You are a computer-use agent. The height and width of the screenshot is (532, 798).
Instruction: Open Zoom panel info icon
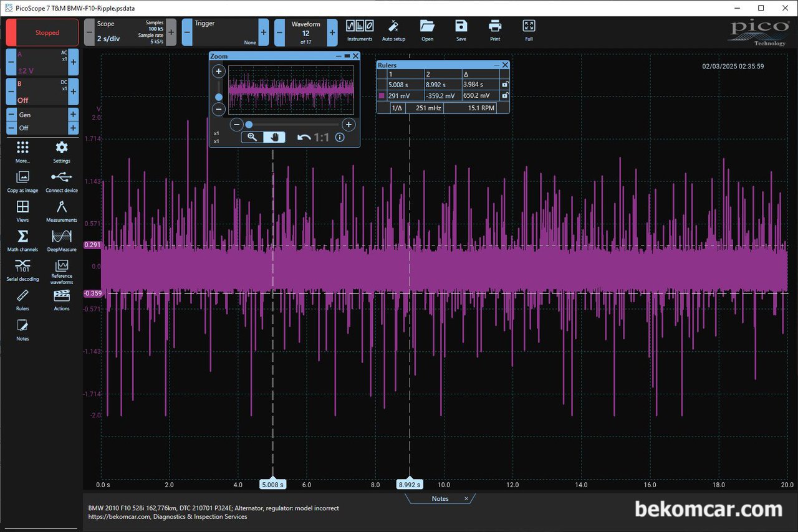(340, 138)
